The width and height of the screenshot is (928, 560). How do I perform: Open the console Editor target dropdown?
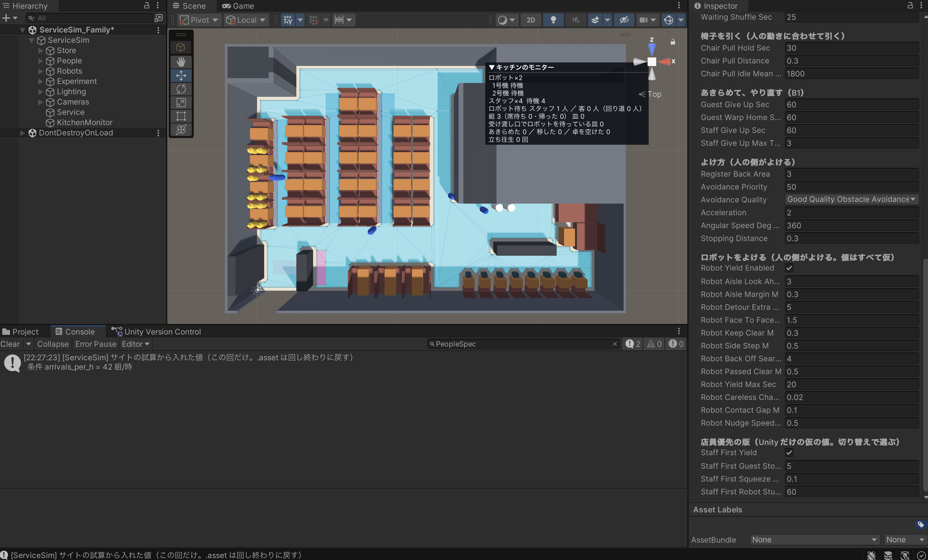135,344
